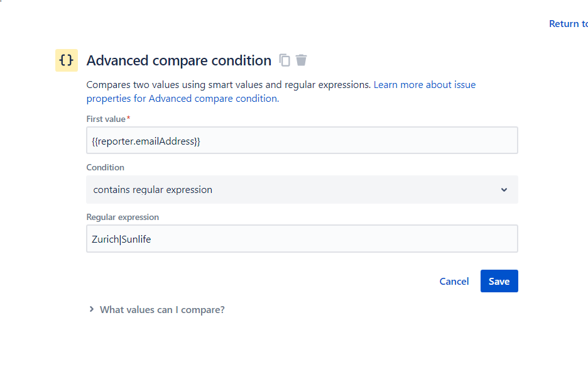This screenshot has width=588, height=369.
Task: Click the "First value" field label
Action: 106,119
